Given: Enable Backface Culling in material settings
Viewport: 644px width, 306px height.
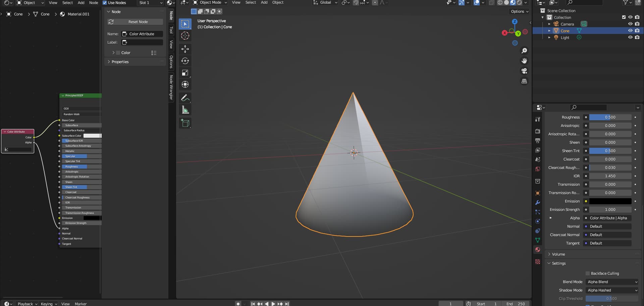Looking at the screenshot, I should pos(587,273).
